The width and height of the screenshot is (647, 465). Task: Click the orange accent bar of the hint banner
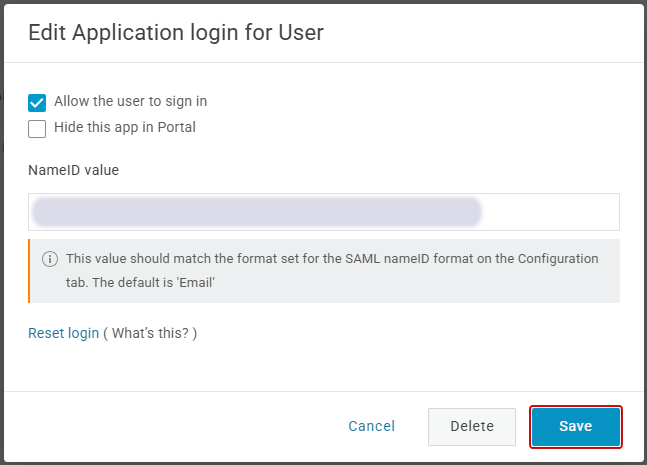(30, 270)
